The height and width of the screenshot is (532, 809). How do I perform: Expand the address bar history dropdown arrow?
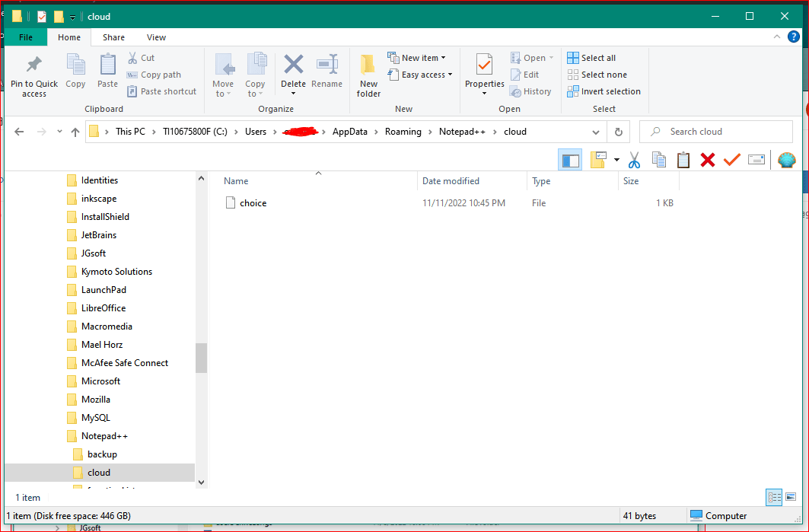[596, 131]
